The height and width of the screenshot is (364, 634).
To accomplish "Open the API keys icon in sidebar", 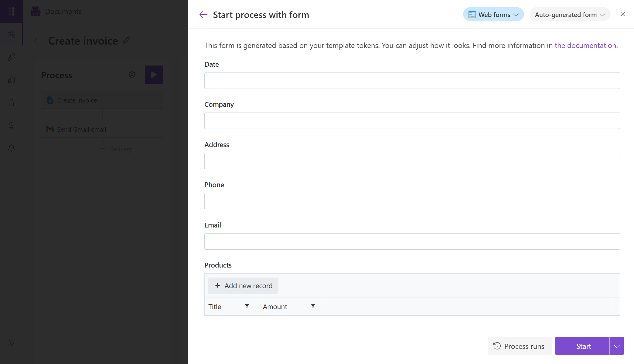I will pyautogui.click(x=12, y=57).
